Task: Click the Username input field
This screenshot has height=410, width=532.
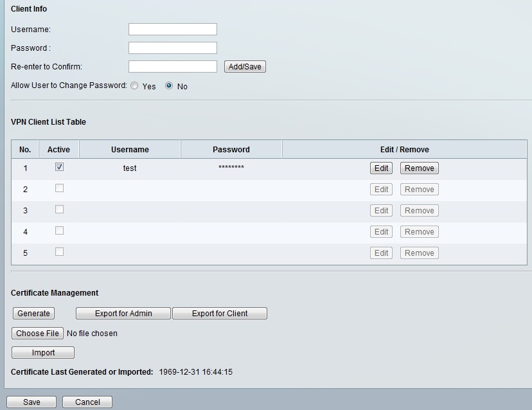Action: [x=173, y=29]
